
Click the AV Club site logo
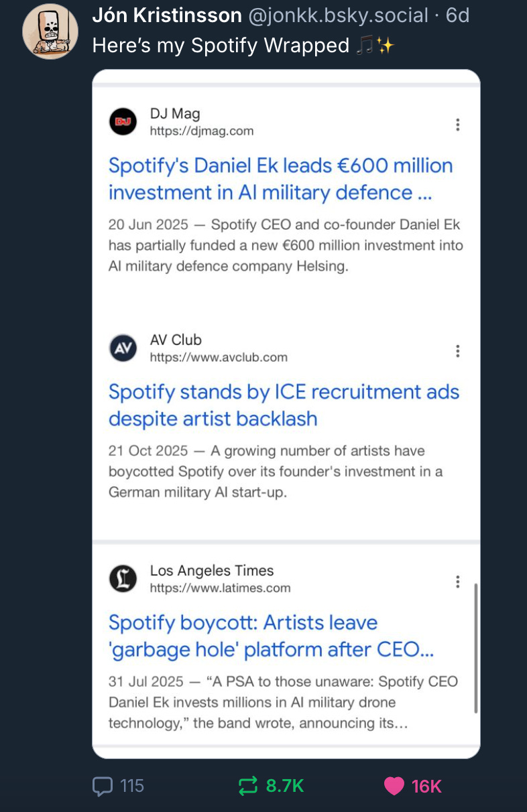123,348
